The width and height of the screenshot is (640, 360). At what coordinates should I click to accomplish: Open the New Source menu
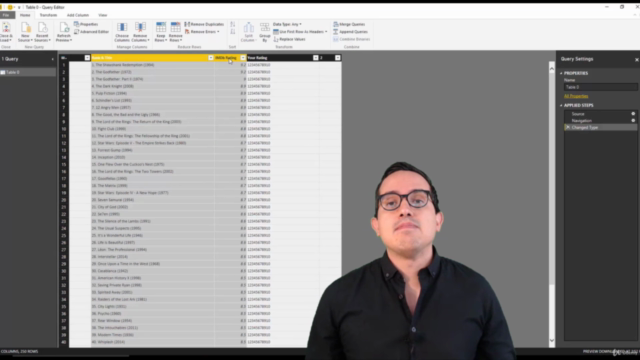coord(25,32)
